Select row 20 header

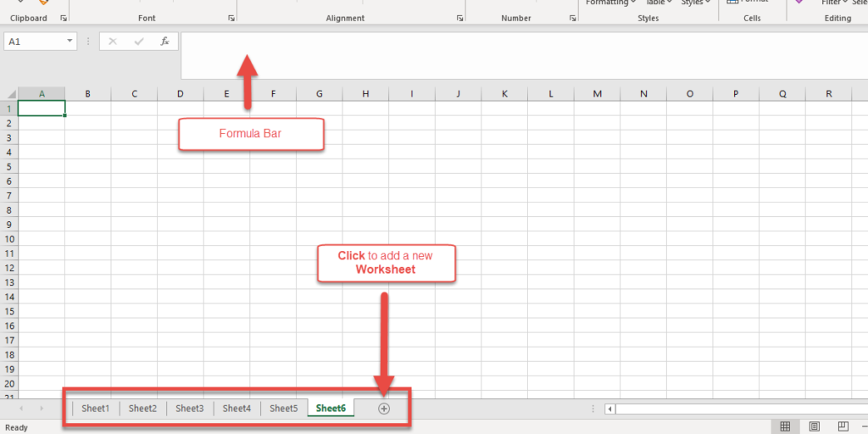click(x=8, y=384)
